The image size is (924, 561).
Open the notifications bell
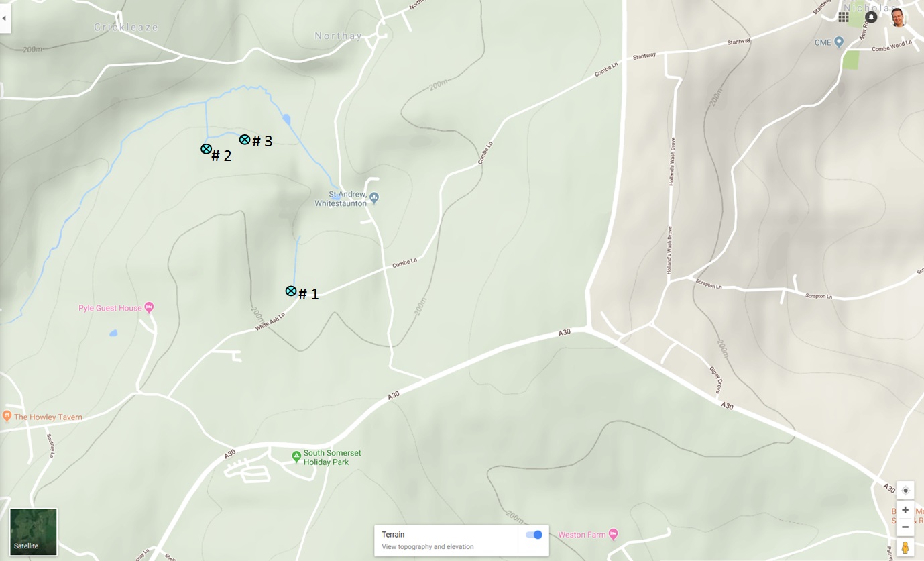pos(871,17)
